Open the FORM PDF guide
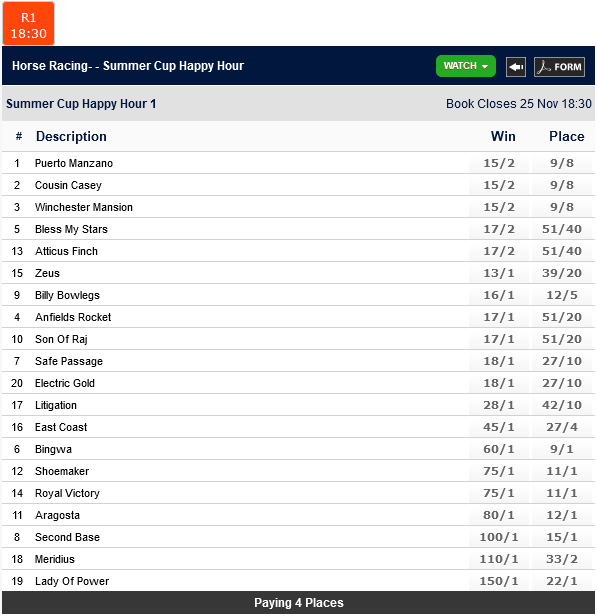The width and height of the screenshot is (597, 616). (x=559, y=67)
